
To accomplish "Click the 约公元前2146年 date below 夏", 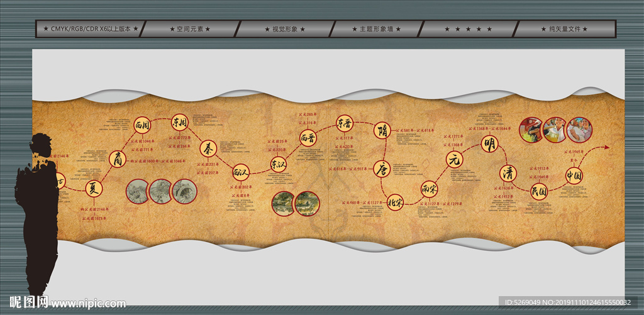I will pos(95,209).
